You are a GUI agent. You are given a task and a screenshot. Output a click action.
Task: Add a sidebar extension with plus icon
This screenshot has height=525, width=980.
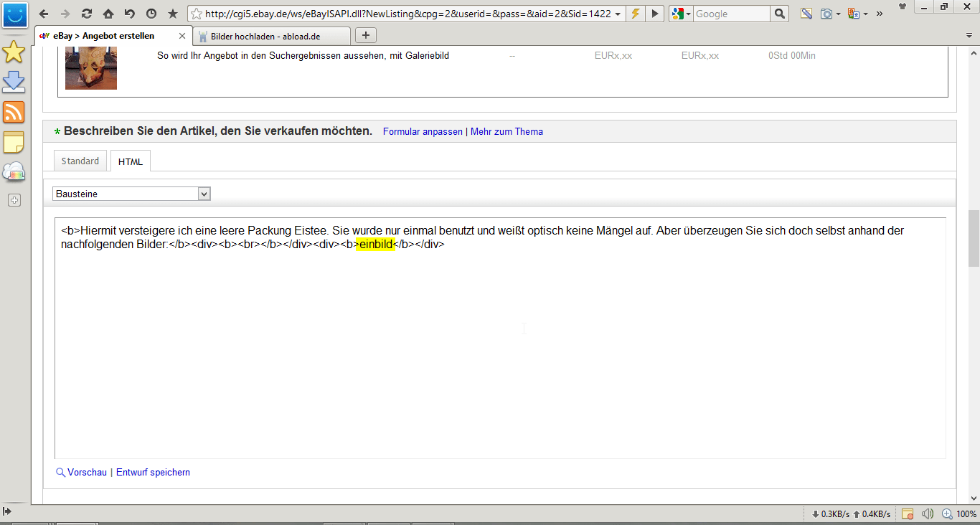coord(14,200)
